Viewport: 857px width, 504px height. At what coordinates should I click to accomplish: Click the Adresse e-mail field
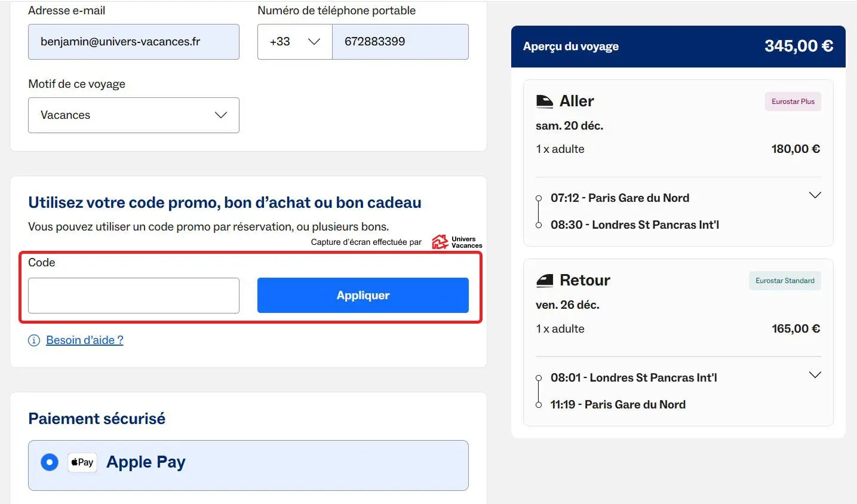click(134, 42)
